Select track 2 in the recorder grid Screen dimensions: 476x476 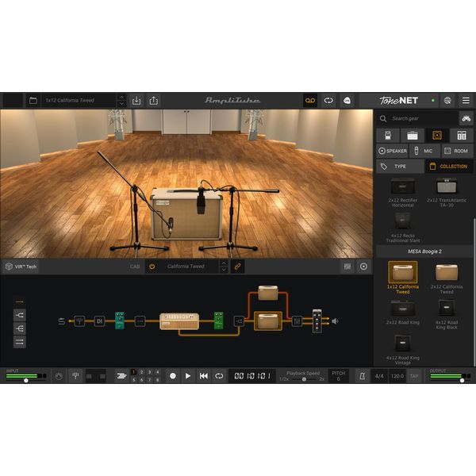tap(142, 372)
